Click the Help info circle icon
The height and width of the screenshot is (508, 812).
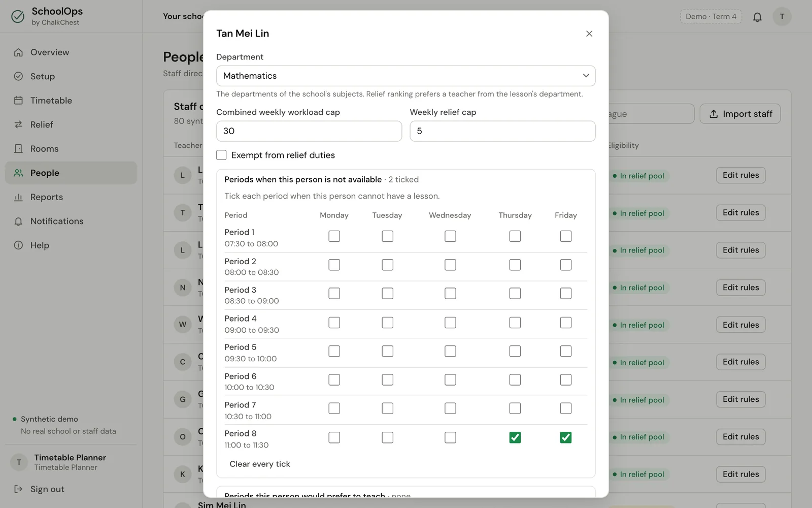[18, 245]
